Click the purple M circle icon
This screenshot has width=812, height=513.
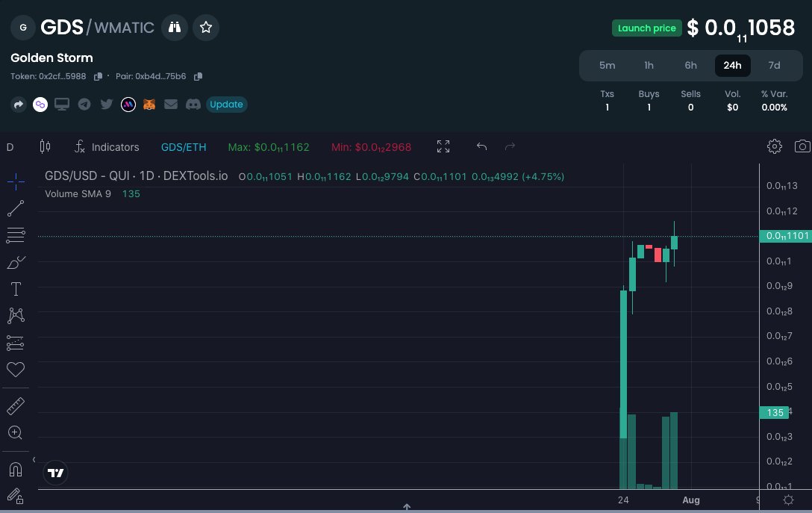point(128,105)
